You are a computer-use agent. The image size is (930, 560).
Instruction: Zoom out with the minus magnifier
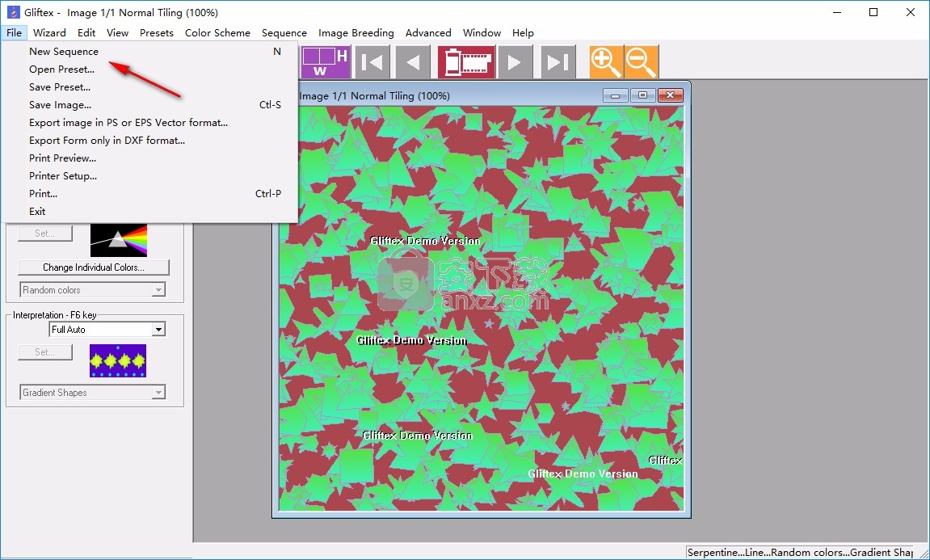[642, 61]
